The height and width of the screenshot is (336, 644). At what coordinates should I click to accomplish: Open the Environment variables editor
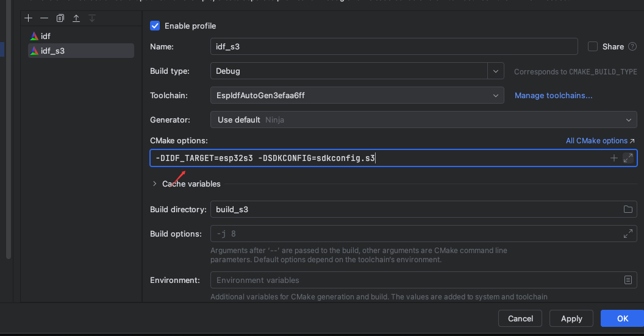coord(628,280)
